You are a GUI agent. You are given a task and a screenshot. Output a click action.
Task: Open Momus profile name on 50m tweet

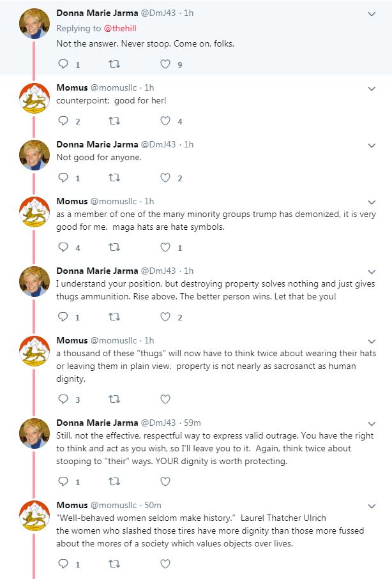click(72, 505)
